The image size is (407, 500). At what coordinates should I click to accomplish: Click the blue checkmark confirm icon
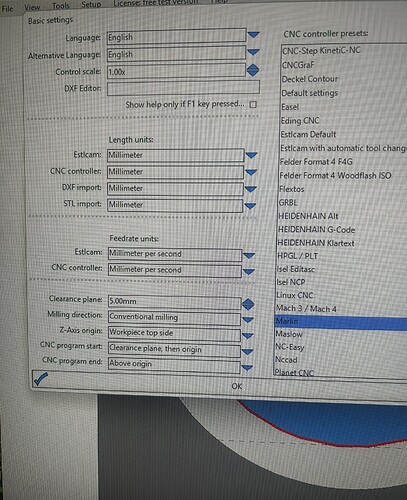40,379
